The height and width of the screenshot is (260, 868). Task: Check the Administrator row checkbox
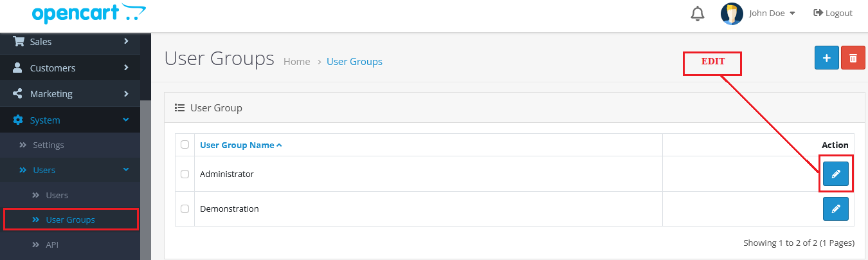coord(185,174)
